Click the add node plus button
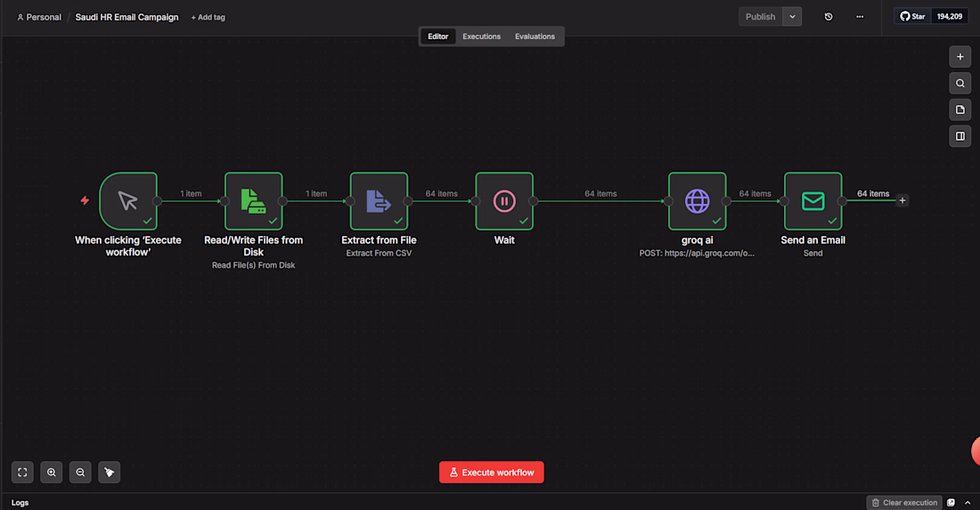Viewport: 980px width, 510px height. 960,57
